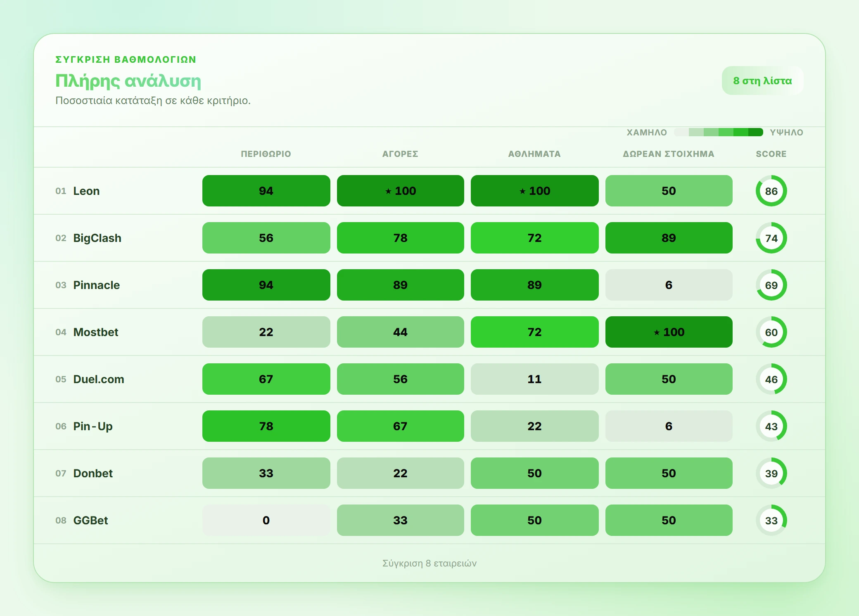This screenshot has height=616, width=859.
Task: Click Pin-Up's 78 ΠΕΡΙΘΩΡΙΟ cell
Action: click(x=266, y=426)
